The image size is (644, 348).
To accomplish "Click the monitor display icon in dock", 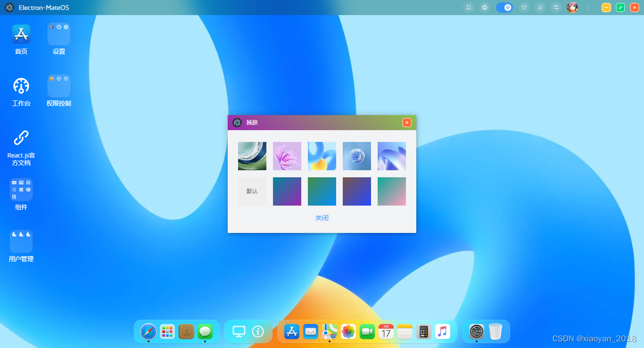I will pyautogui.click(x=239, y=331).
